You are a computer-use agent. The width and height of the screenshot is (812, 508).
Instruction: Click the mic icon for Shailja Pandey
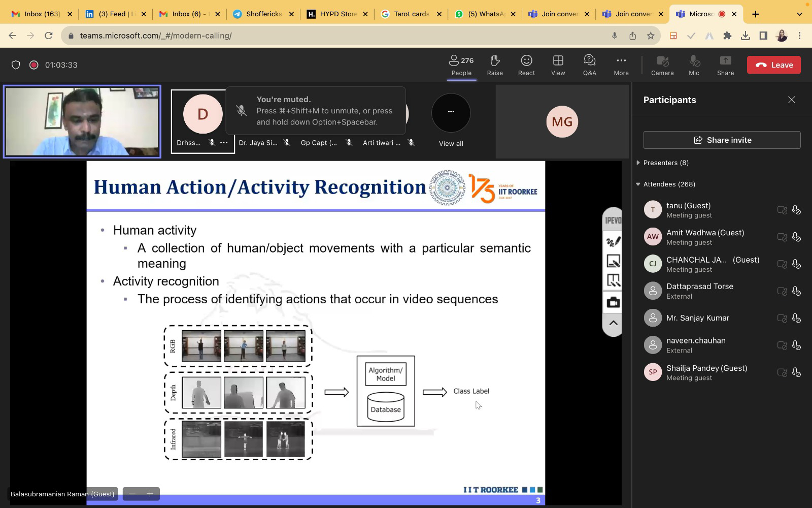coord(796,372)
